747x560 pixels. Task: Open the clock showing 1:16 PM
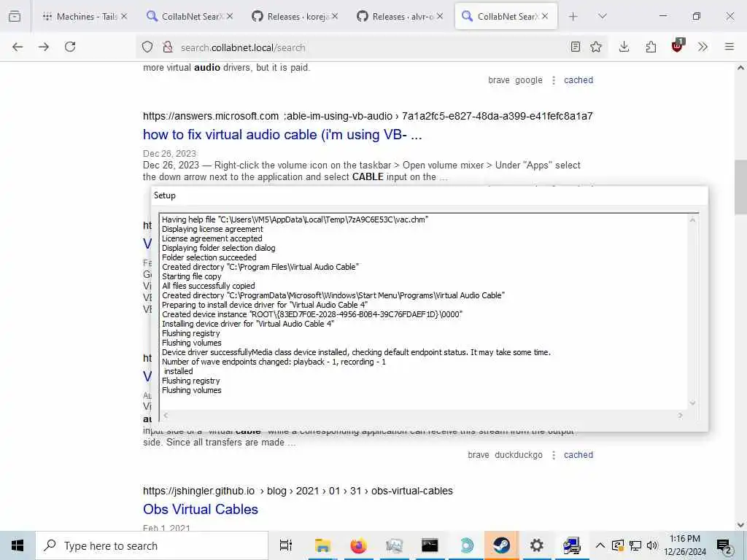(x=684, y=545)
